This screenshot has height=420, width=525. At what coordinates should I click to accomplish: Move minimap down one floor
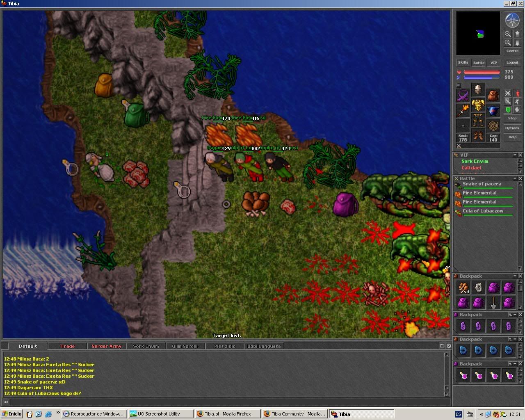(x=517, y=43)
